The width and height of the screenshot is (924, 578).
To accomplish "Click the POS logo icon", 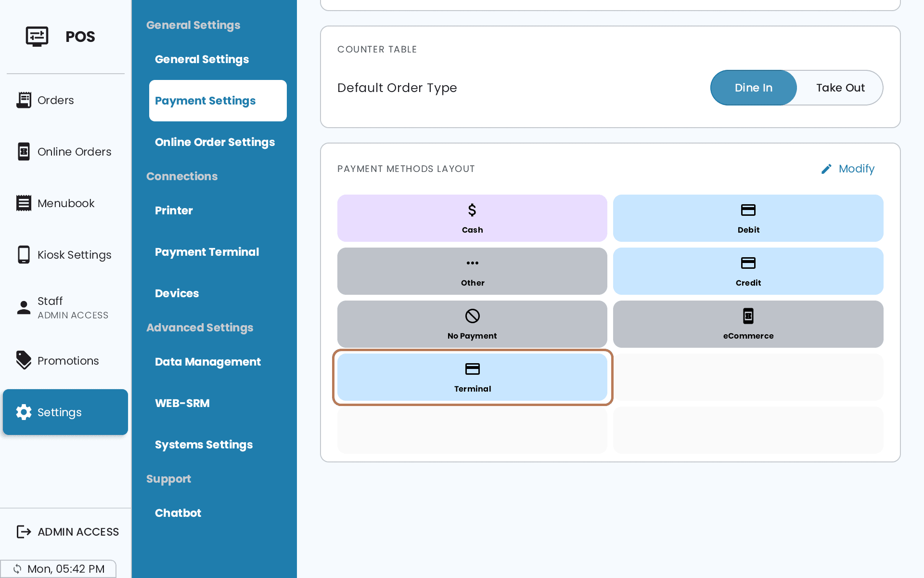I will 37,37.
